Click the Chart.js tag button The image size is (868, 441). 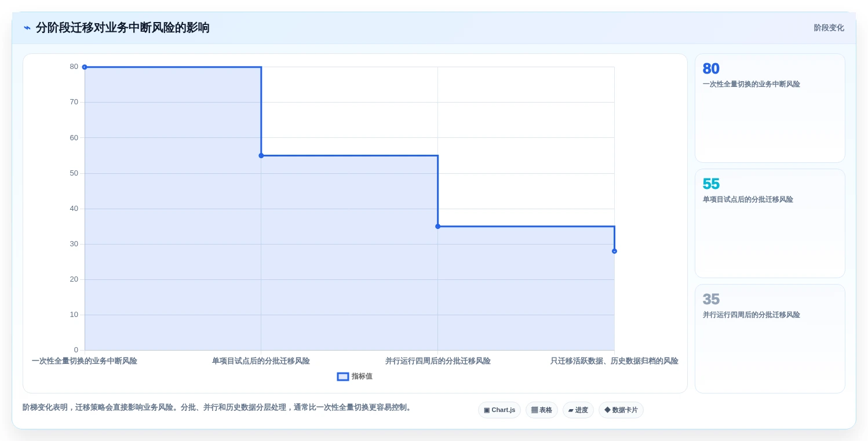[499, 410]
